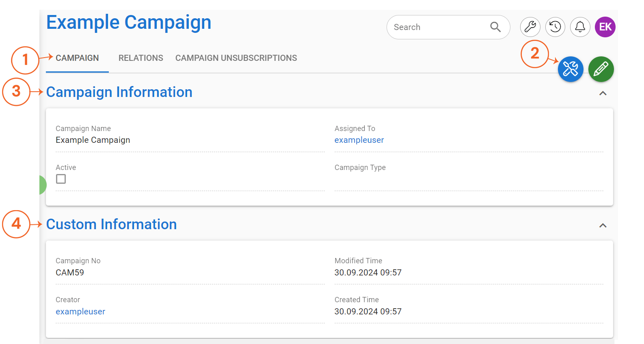Click the Campaign Type field label
This screenshot has height=344, width=644.
360,168
